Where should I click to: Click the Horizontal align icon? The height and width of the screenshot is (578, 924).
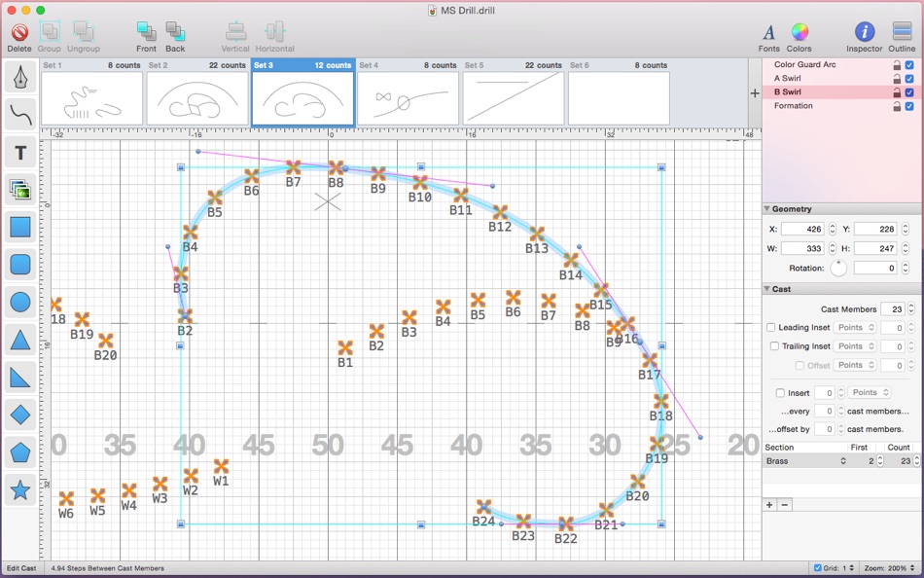274,32
